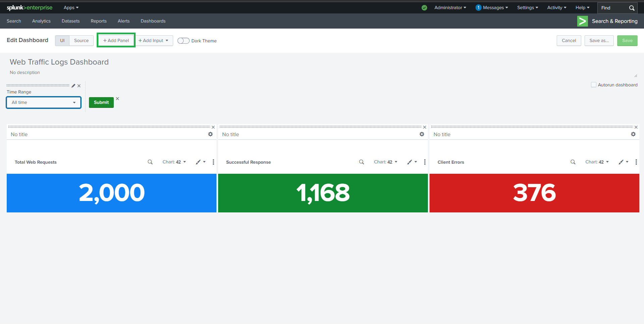Viewport: 644px width, 324px height.
Task: Open the Apps dropdown menu
Action: point(71,7)
